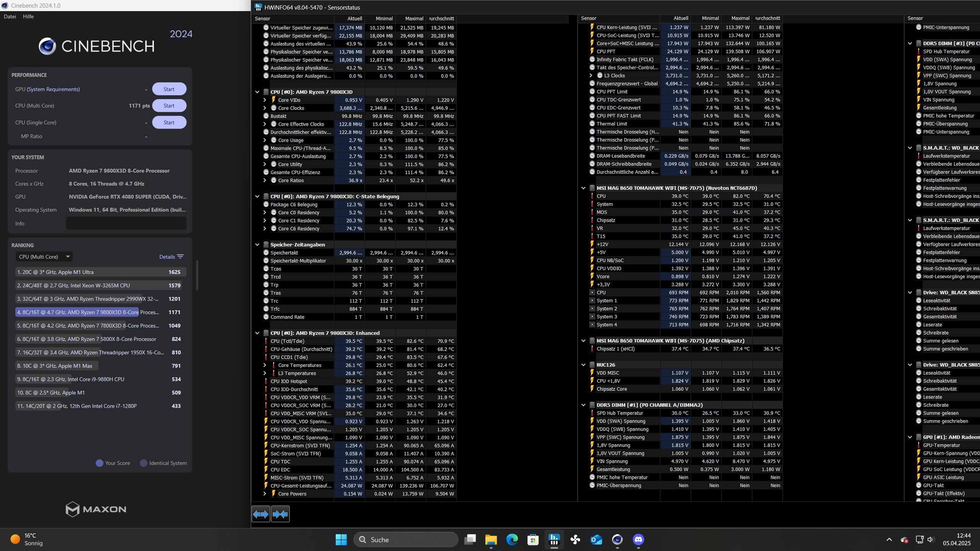Start the GPU benchmark
The width and height of the screenshot is (980, 551).
point(169,89)
